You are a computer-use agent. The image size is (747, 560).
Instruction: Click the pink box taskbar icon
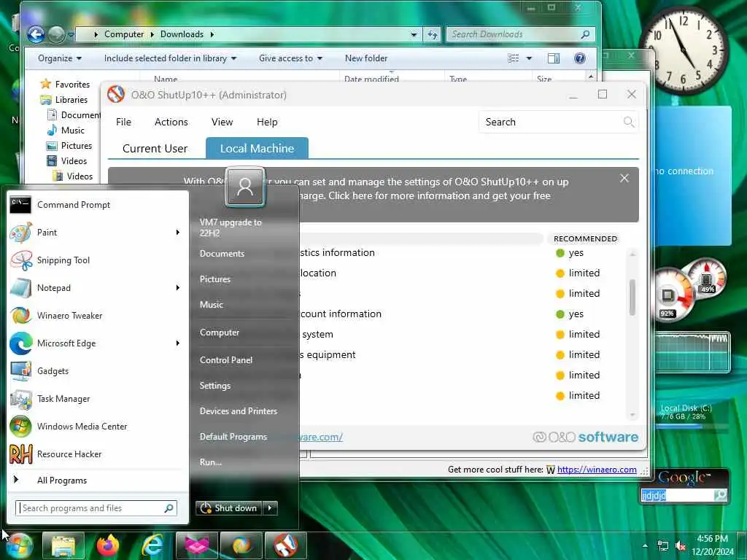click(x=197, y=545)
